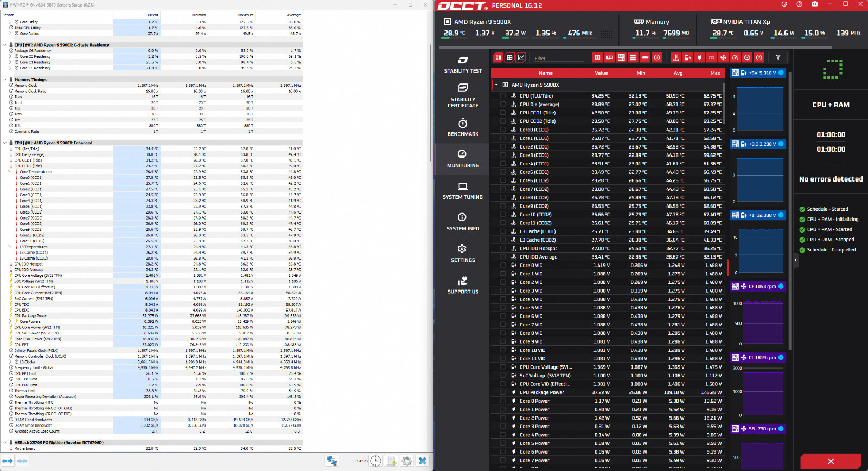Click Support Us in OCCT sidebar
This screenshot has width=868, height=471.
click(463, 285)
